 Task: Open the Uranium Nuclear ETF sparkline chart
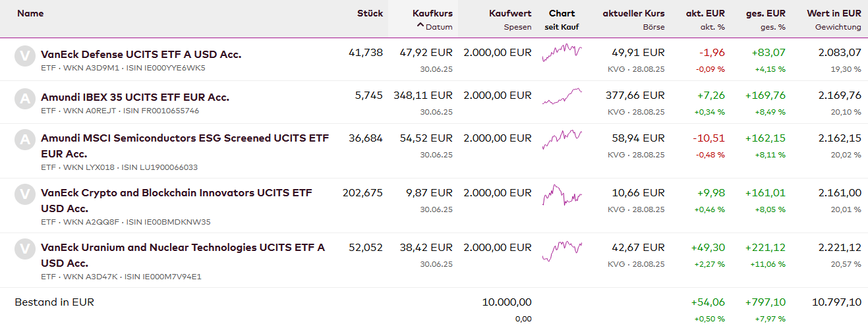(562, 250)
